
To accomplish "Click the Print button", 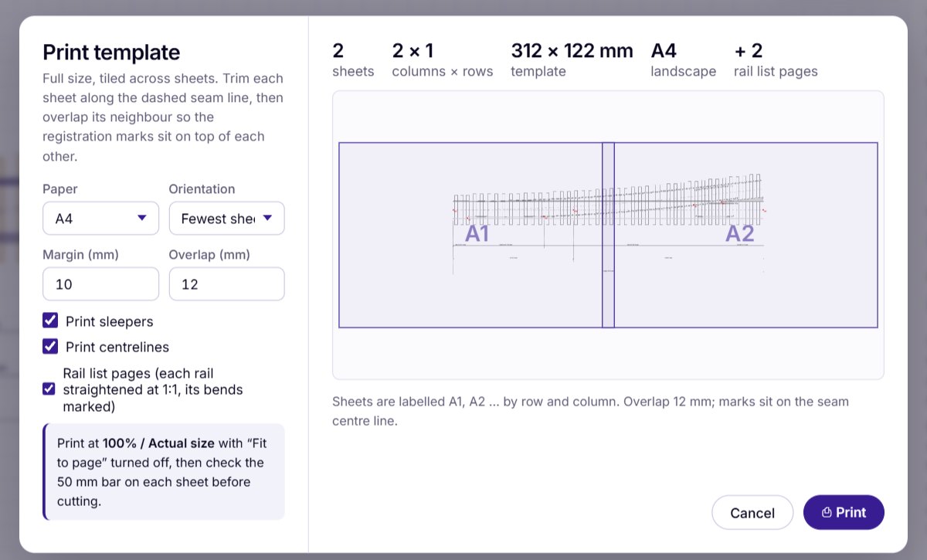I will pyautogui.click(x=844, y=512).
